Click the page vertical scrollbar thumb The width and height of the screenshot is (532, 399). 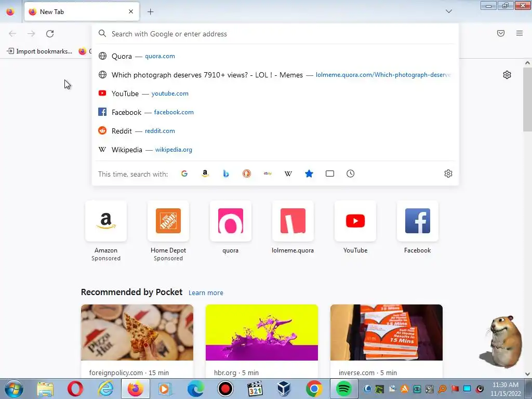(527, 99)
